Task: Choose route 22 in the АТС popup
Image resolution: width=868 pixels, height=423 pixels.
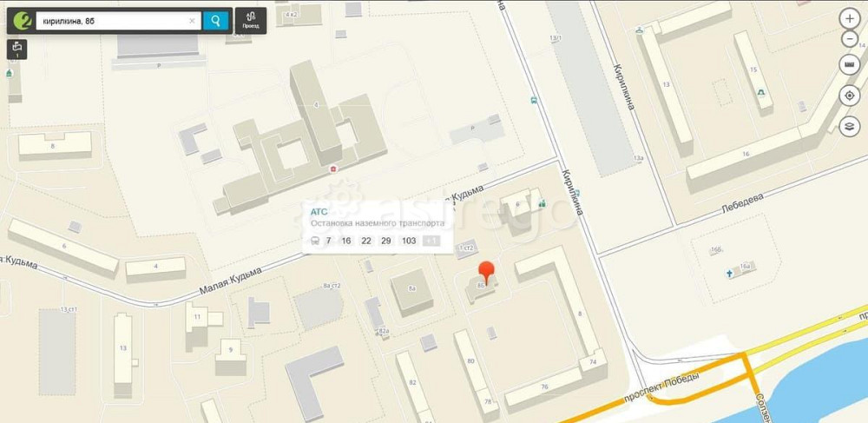Action: point(366,241)
